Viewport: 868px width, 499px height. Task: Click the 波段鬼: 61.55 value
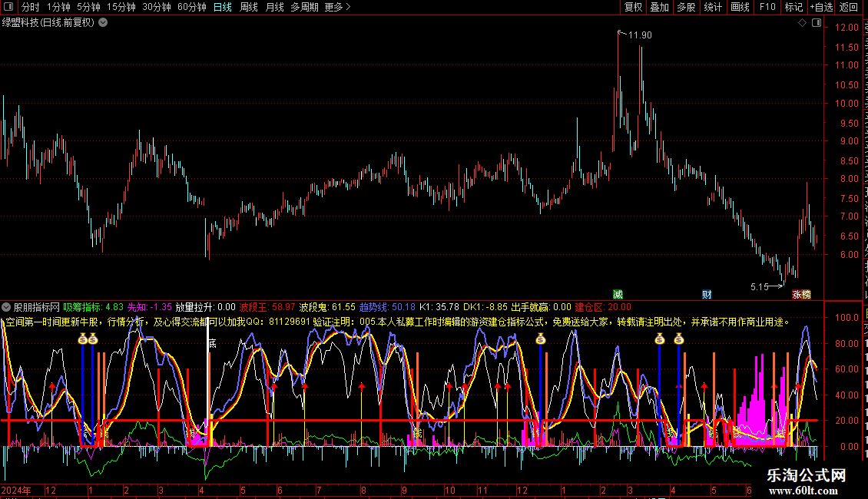point(327,307)
